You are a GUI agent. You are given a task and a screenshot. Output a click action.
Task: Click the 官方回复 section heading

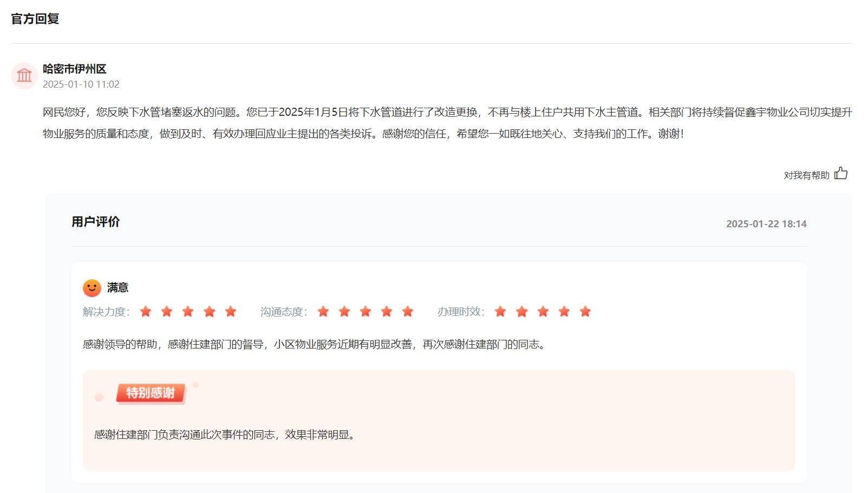[x=35, y=19]
